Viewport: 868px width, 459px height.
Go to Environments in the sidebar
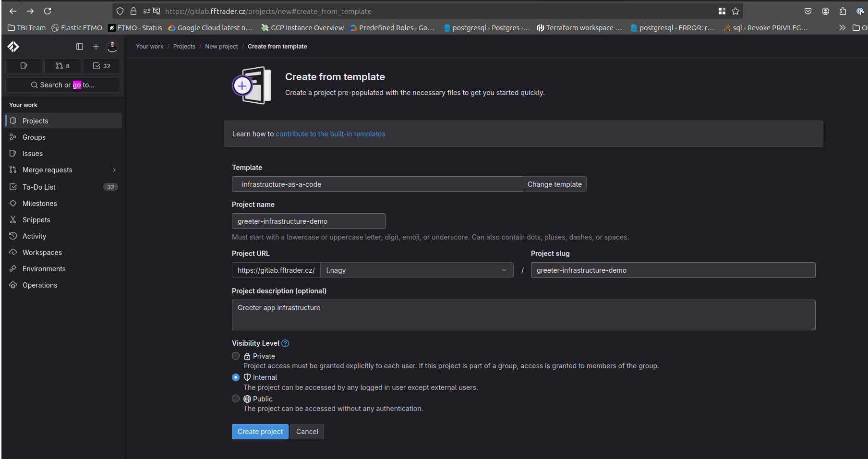tap(44, 269)
